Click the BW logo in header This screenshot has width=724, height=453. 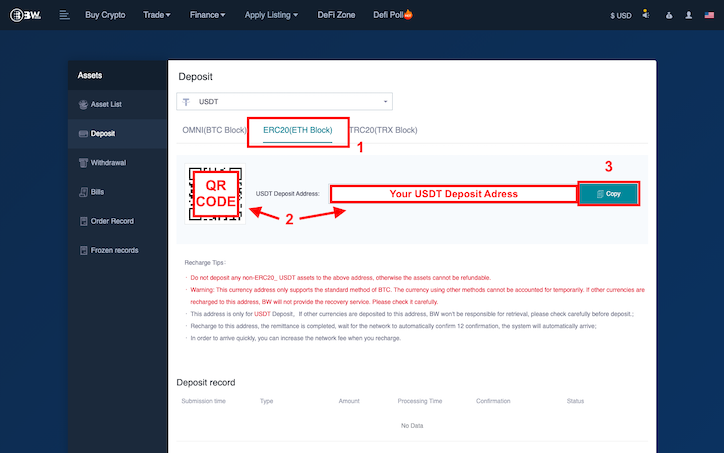[x=25, y=15]
